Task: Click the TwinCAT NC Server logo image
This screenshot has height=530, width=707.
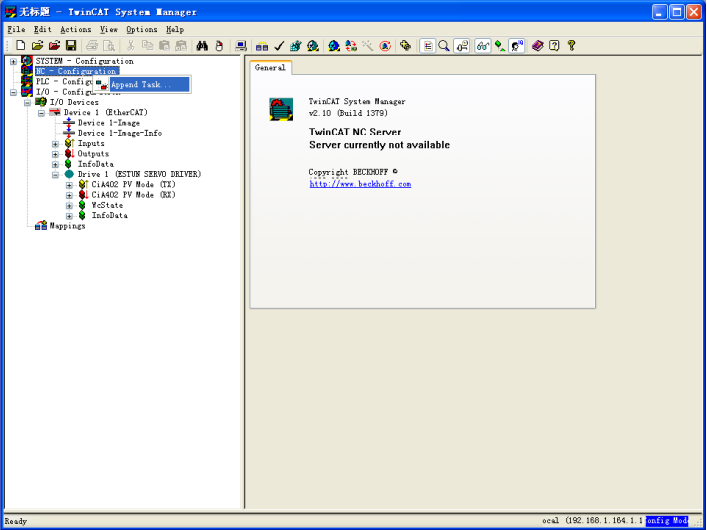Action: click(281, 109)
